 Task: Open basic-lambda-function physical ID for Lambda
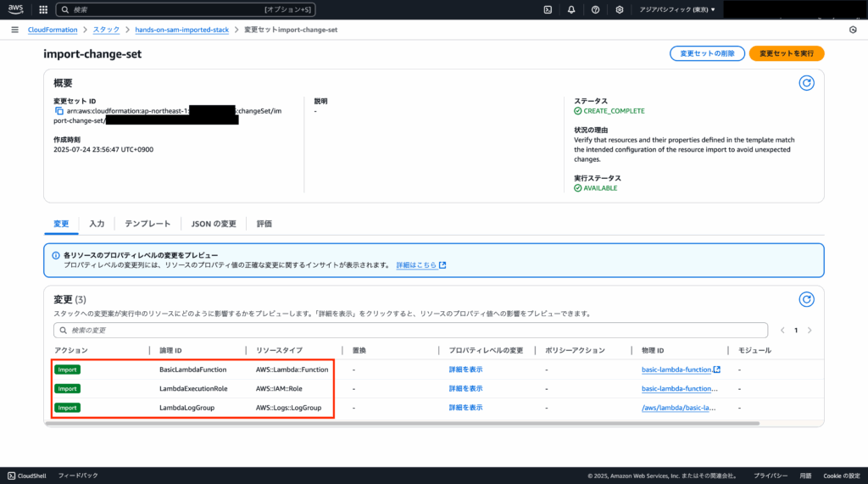pos(676,370)
